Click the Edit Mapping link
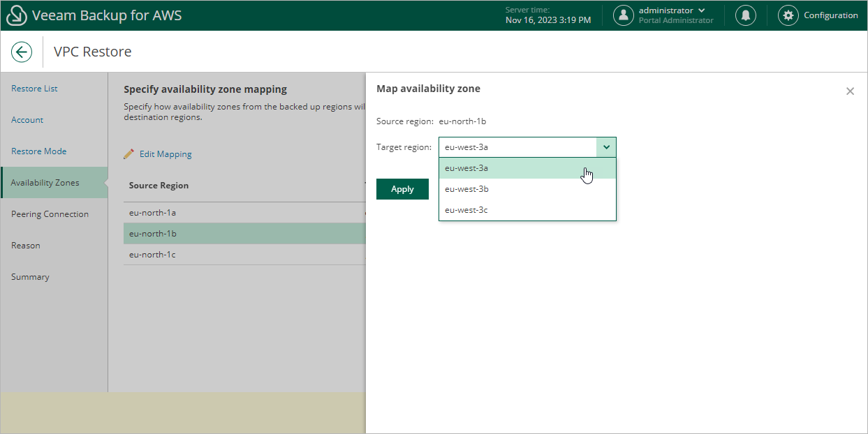The image size is (868, 434). 165,154
